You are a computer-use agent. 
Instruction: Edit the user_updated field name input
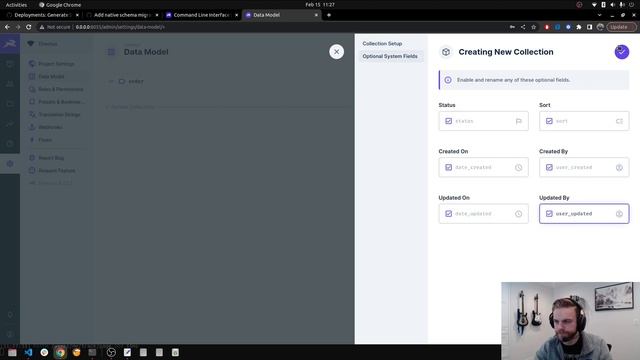pyautogui.click(x=584, y=214)
